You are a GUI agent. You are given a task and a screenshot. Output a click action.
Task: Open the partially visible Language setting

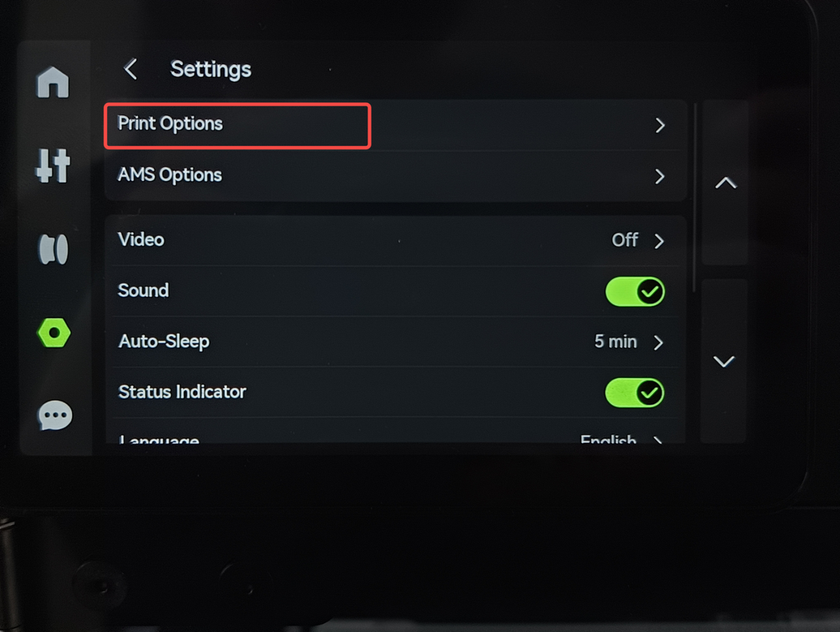pos(159,439)
